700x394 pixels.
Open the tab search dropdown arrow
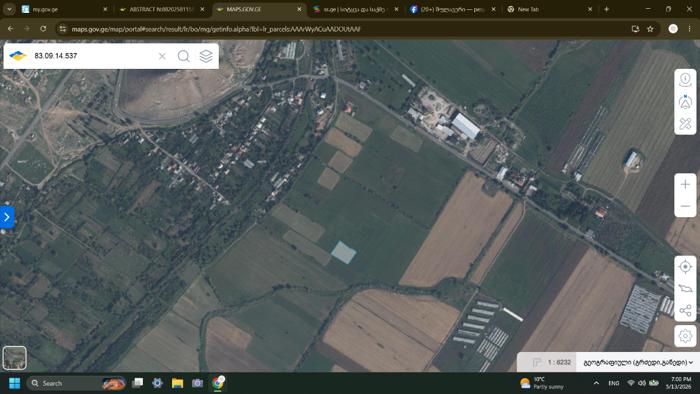click(9, 9)
